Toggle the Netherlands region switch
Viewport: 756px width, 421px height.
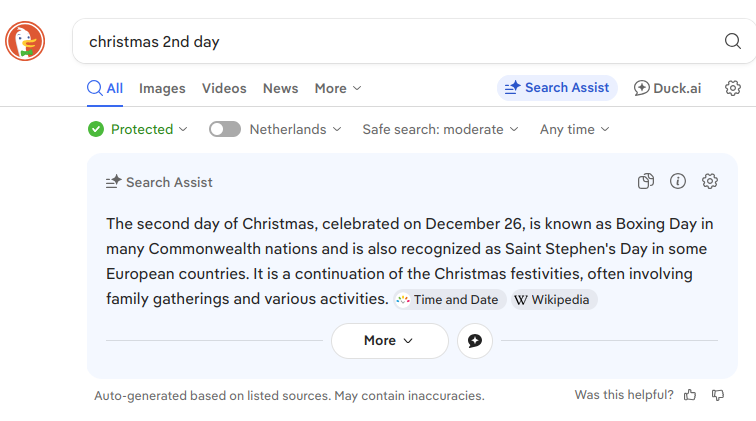point(225,129)
